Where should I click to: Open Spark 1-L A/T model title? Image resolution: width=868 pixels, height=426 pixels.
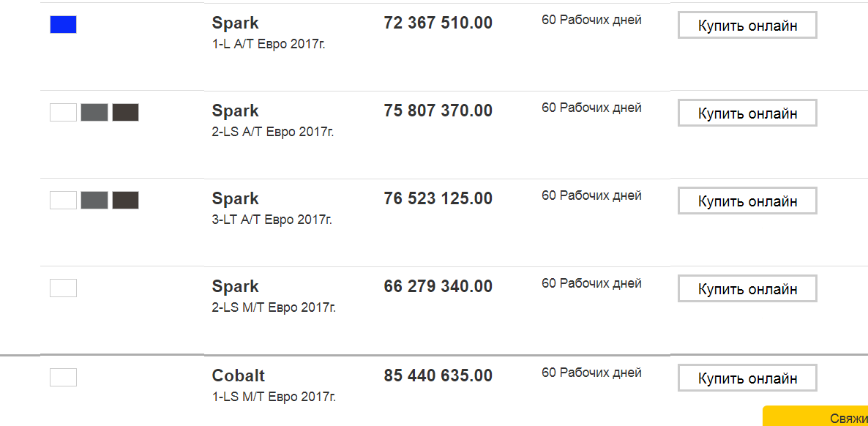pos(236,23)
